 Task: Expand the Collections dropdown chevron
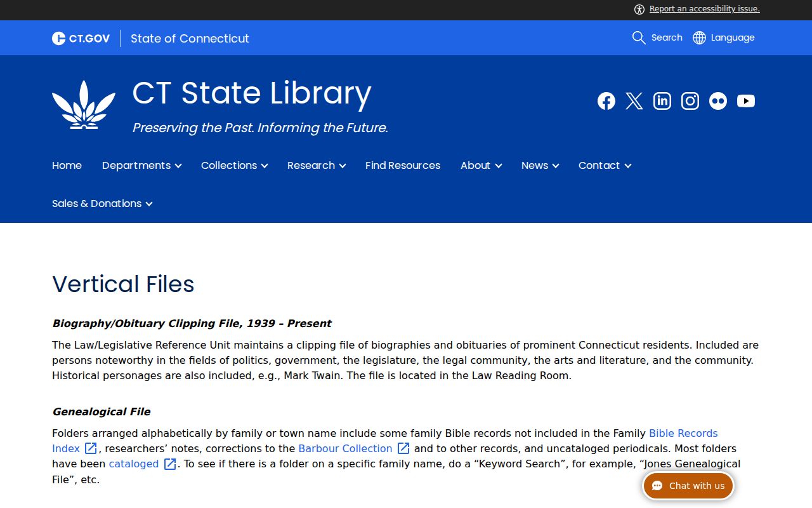point(265,166)
